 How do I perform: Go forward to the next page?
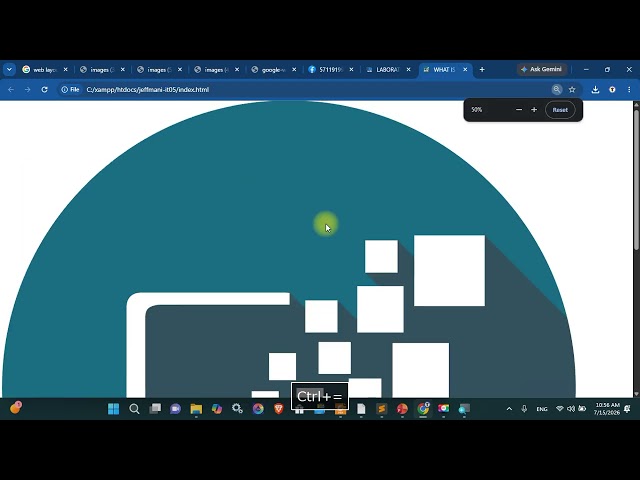click(27, 89)
